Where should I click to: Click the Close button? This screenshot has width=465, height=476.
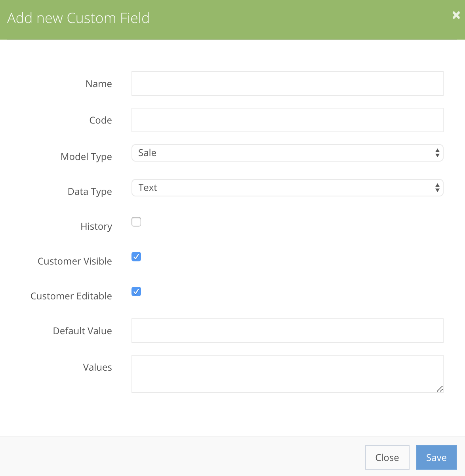point(387,457)
